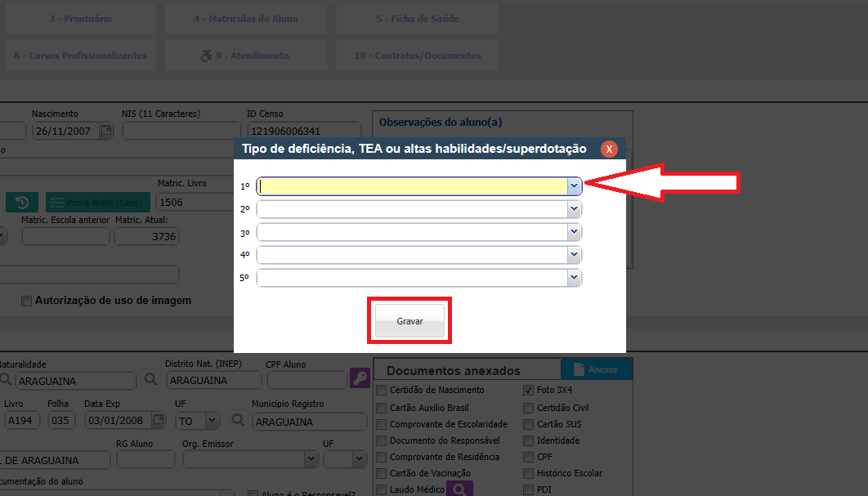Close the deficiency type dialog with X

coord(609,149)
